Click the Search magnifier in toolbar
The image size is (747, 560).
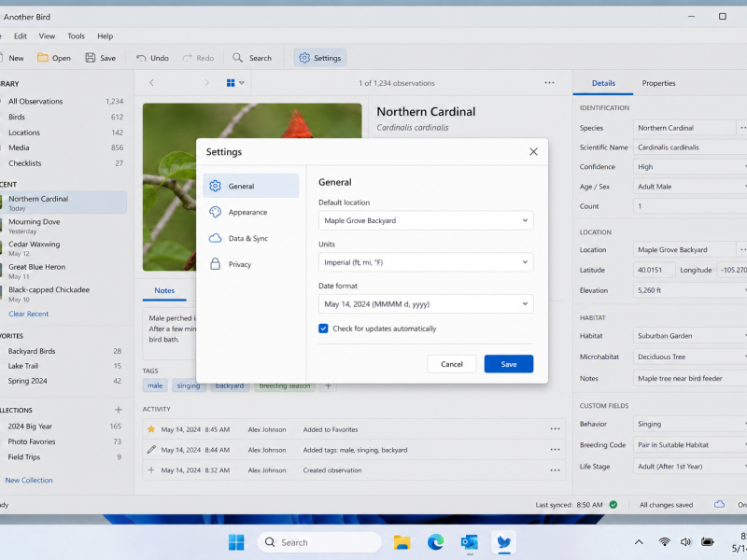[x=237, y=58]
